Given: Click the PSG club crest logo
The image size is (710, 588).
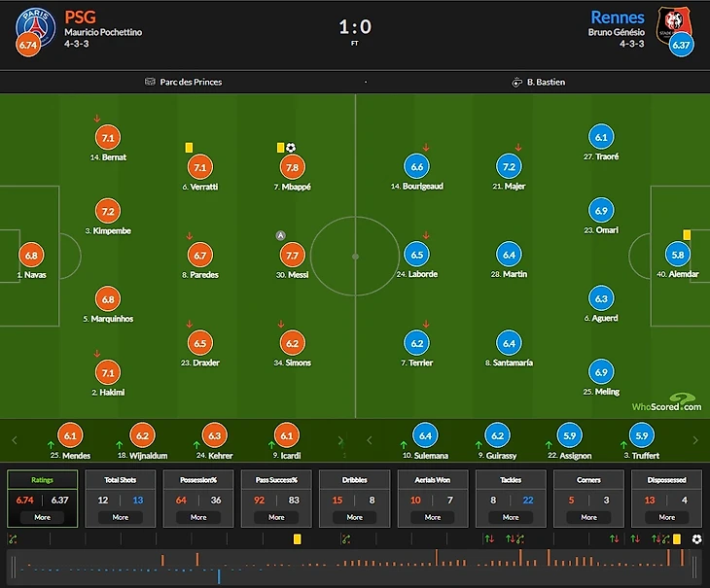Looking at the screenshot, I should pos(35,27).
